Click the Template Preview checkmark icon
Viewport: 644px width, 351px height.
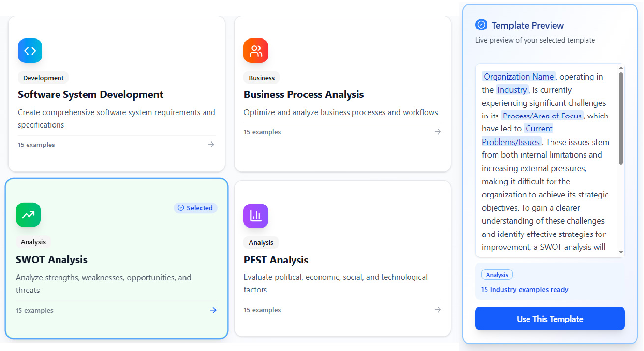point(481,25)
